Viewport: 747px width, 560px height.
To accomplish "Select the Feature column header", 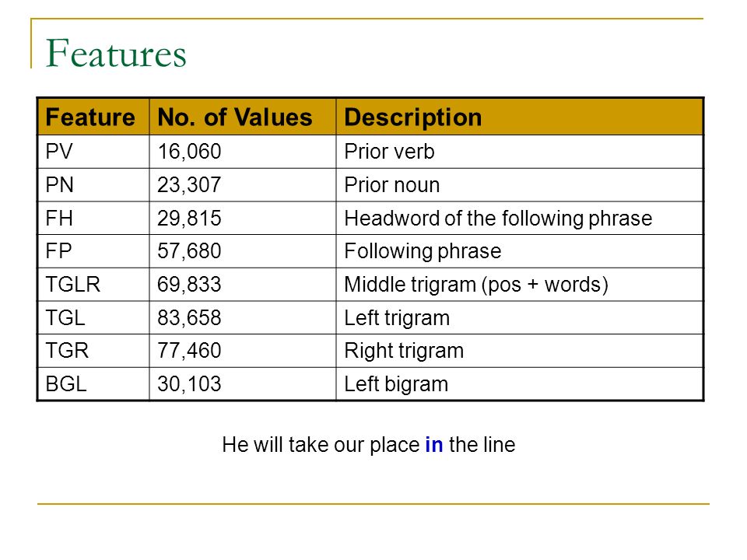I will pos(90,117).
